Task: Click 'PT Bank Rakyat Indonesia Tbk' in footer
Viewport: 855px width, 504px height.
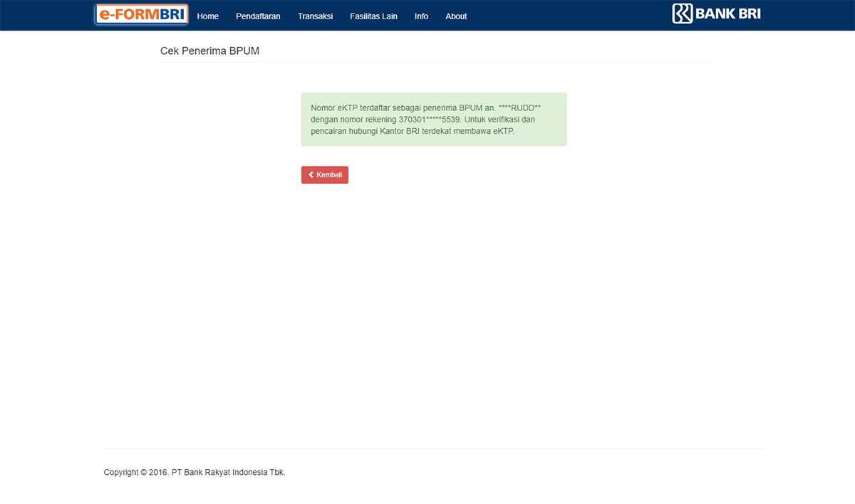Action: coord(227,472)
